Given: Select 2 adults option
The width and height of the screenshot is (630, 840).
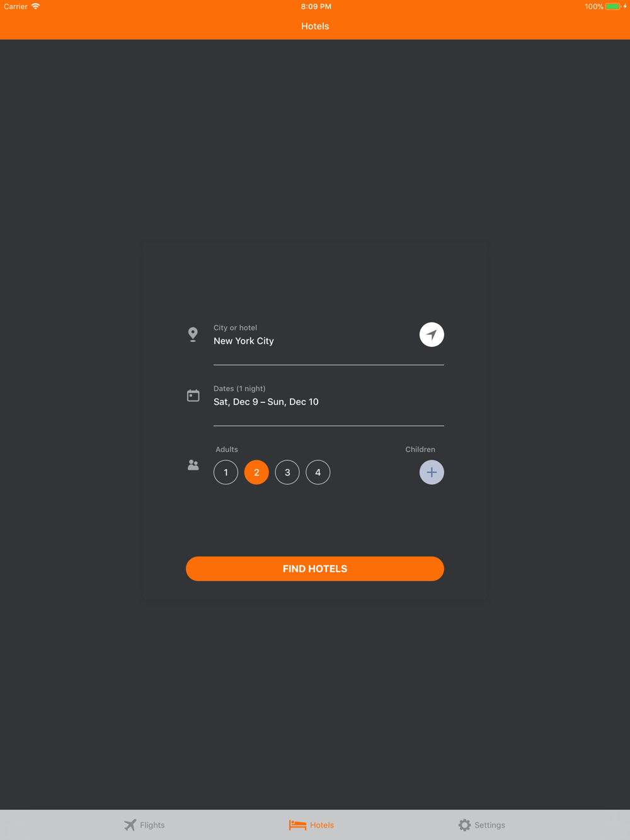Looking at the screenshot, I should (x=256, y=472).
